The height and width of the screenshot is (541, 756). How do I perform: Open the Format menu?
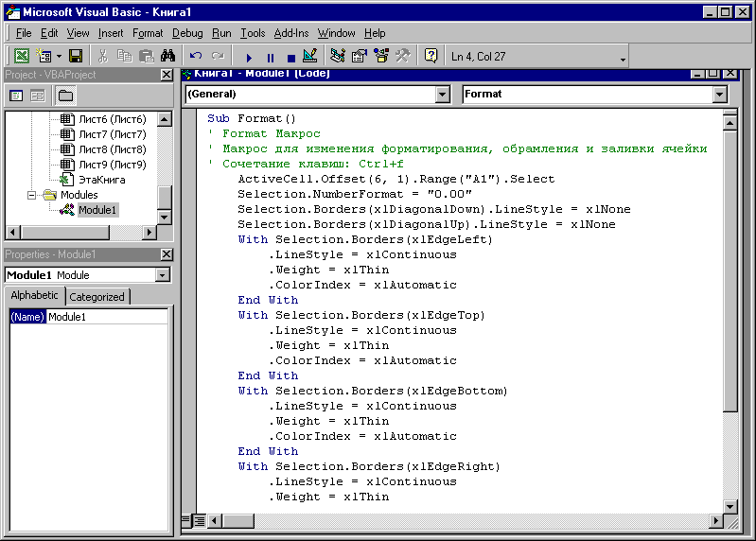(x=148, y=33)
